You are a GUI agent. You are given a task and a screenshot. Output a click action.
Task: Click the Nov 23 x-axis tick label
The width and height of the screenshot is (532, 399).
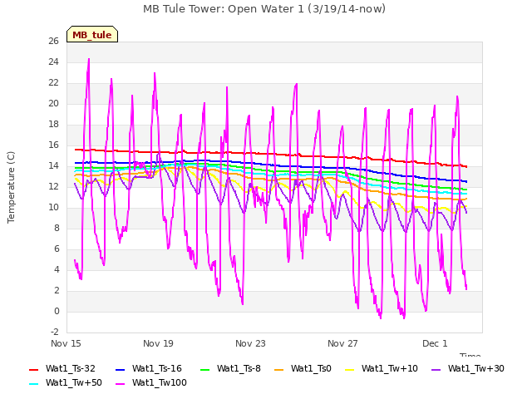point(250,343)
